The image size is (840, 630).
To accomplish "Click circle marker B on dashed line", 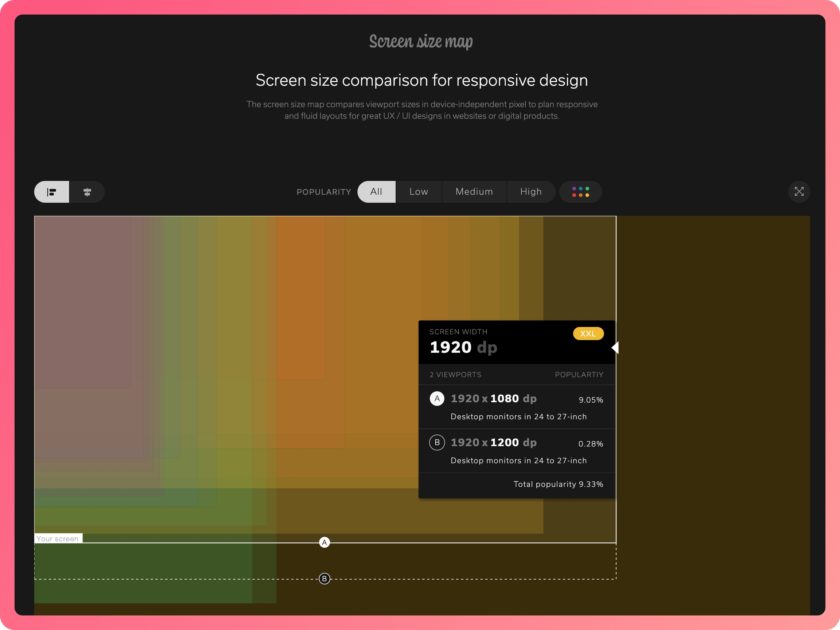I will click(x=324, y=578).
